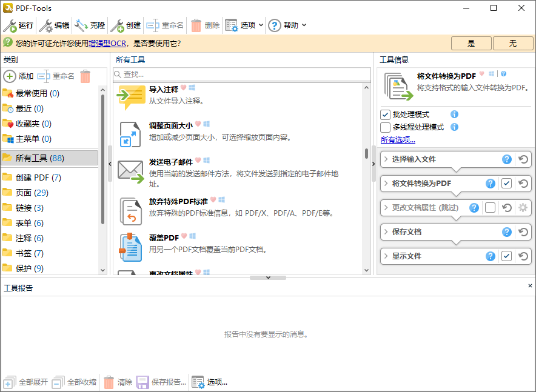Expand the 保存文档 step
536x392 pixels.
[386, 232]
